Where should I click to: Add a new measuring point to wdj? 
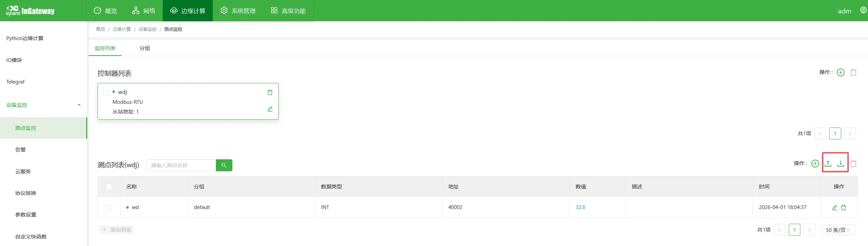[815, 164]
